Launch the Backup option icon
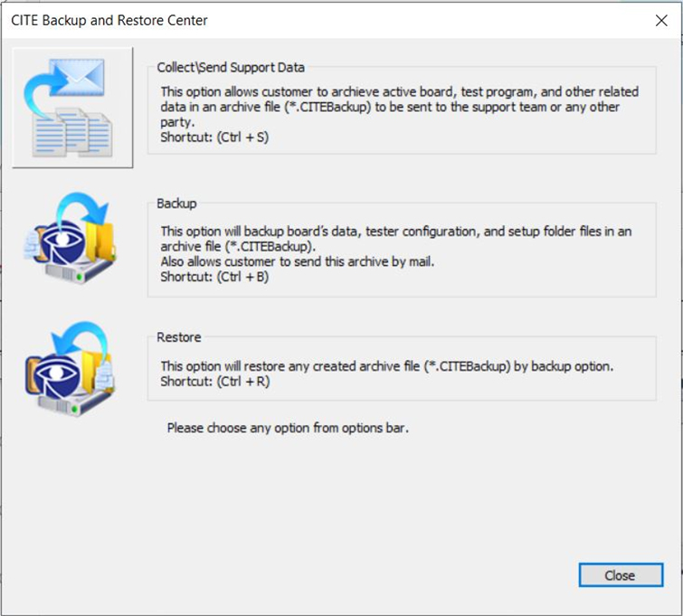The height and width of the screenshot is (616, 683). (x=70, y=239)
